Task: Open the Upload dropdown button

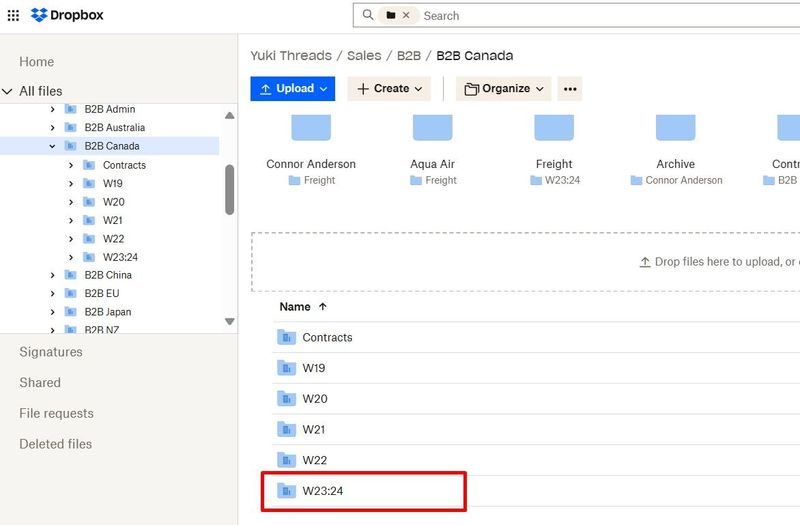Action: tap(292, 89)
